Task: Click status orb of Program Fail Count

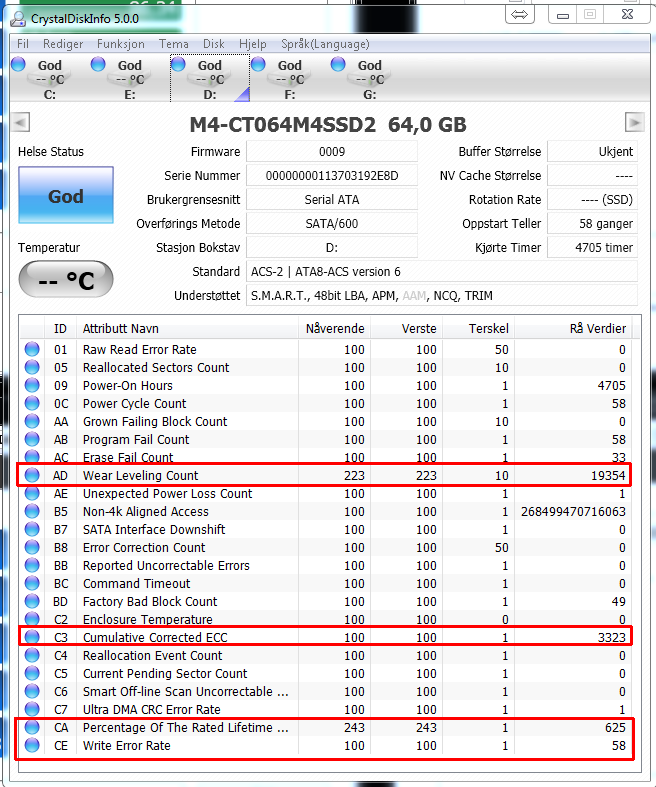Action: 32,440
